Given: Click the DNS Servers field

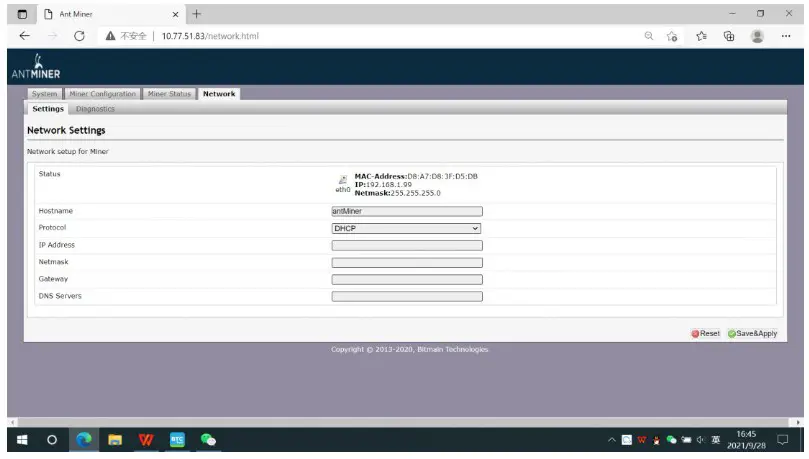Looking at the screenshot, I should pyautogui.click(x=407, y=297).
